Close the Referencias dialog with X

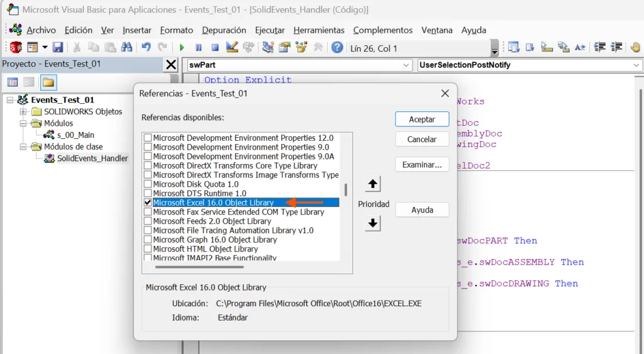pos(445,93)
